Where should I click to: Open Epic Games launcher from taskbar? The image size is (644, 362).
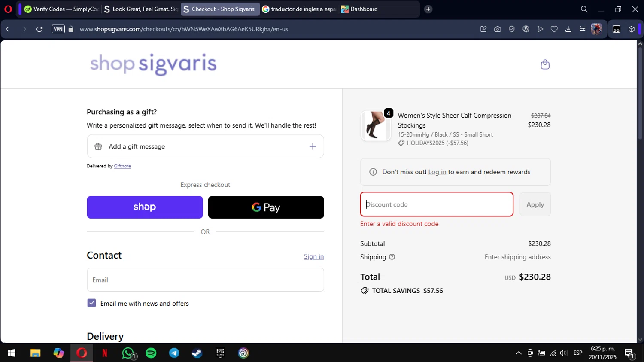(x=220, y=353)
